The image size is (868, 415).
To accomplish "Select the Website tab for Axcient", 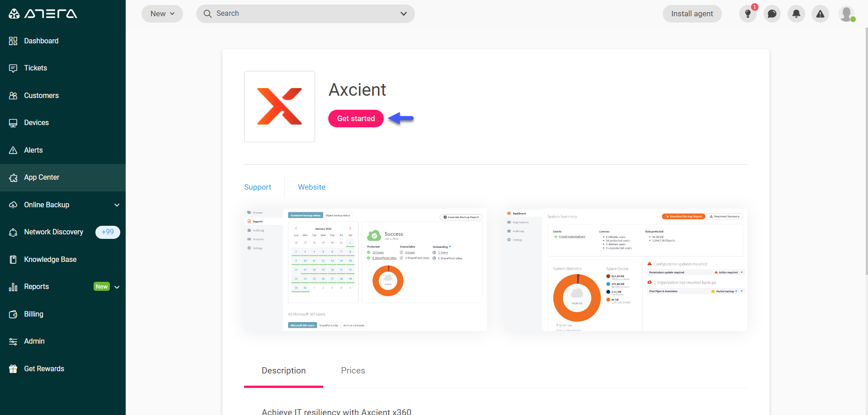I will coord(311,187).
